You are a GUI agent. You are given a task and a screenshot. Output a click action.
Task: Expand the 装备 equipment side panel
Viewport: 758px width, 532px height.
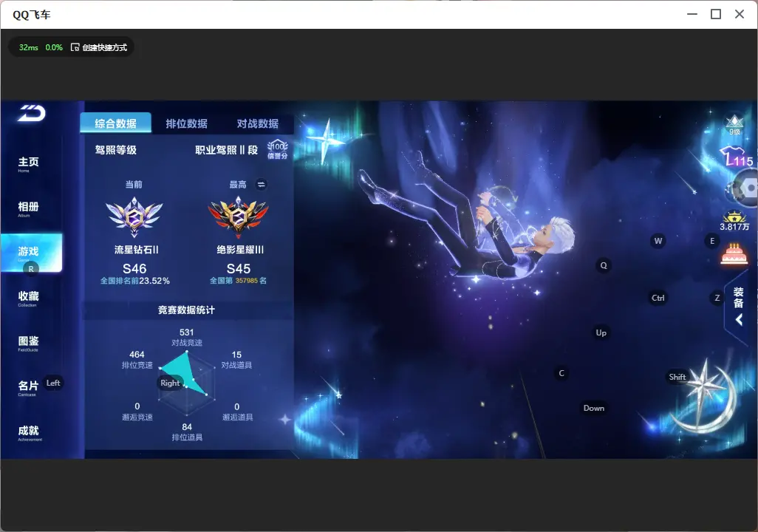coord(739,307)
